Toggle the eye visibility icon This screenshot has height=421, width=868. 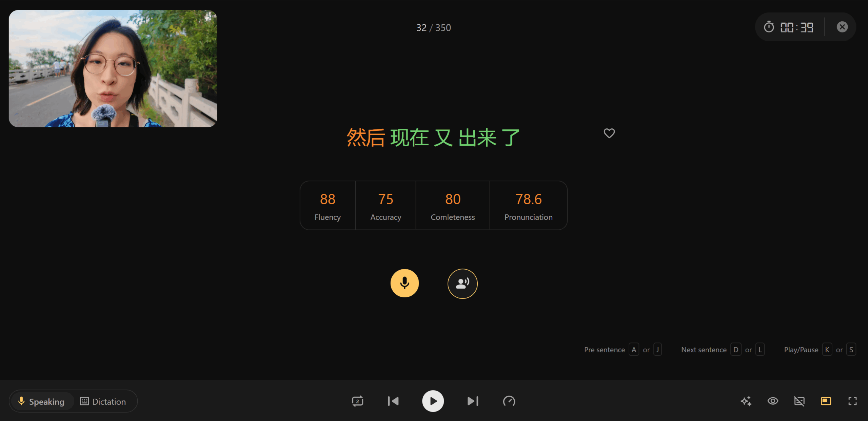773,401
